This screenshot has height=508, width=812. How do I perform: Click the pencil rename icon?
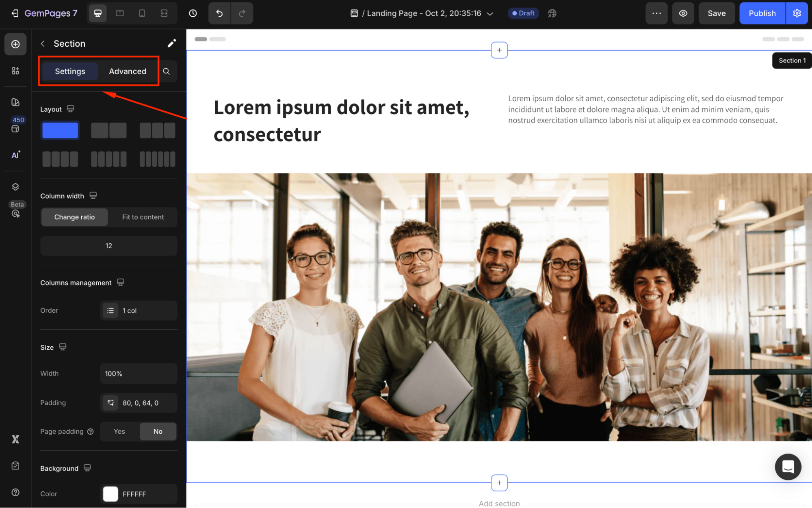pyautogui.click(x=171, y=43)
